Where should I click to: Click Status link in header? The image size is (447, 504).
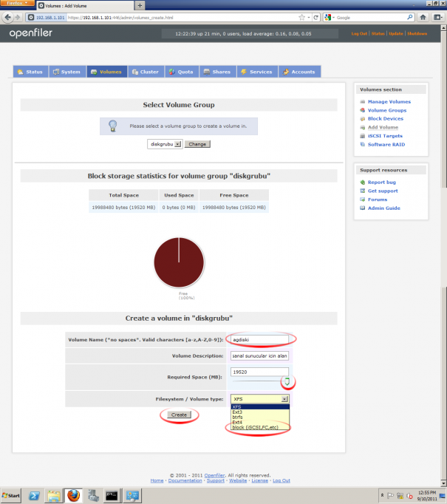[378, 33]
